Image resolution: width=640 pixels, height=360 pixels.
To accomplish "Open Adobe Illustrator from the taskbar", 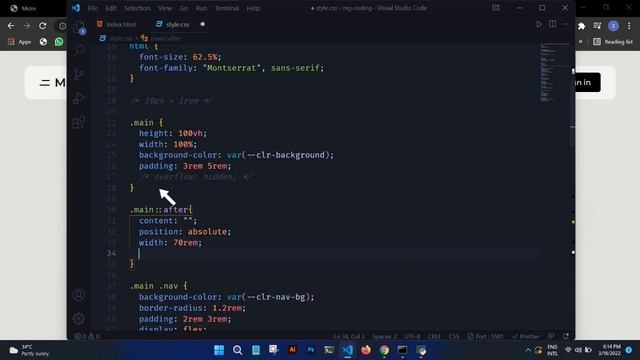I will tap(292, 350).
